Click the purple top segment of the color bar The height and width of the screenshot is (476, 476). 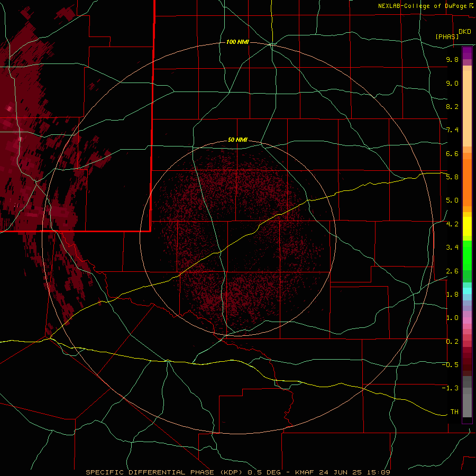click(467, 53)
